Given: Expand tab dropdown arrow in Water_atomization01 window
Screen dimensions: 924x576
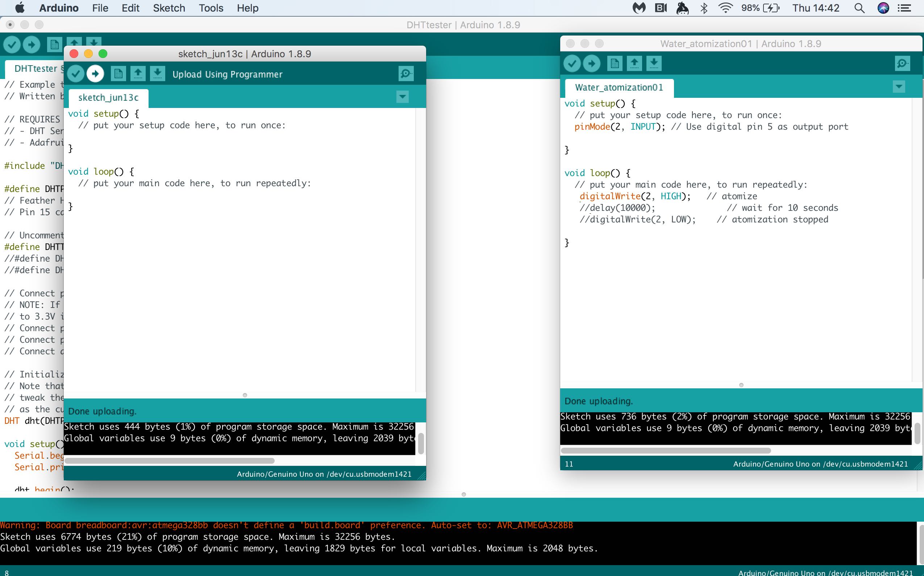Looking at the screenshot, I should (899, 87).
